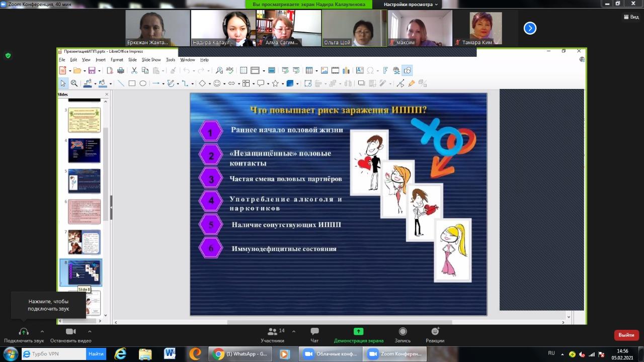Select the Ellipse drawing tool
The height and width of the screenshot is (362, 644).
click(x=143, y=83)
